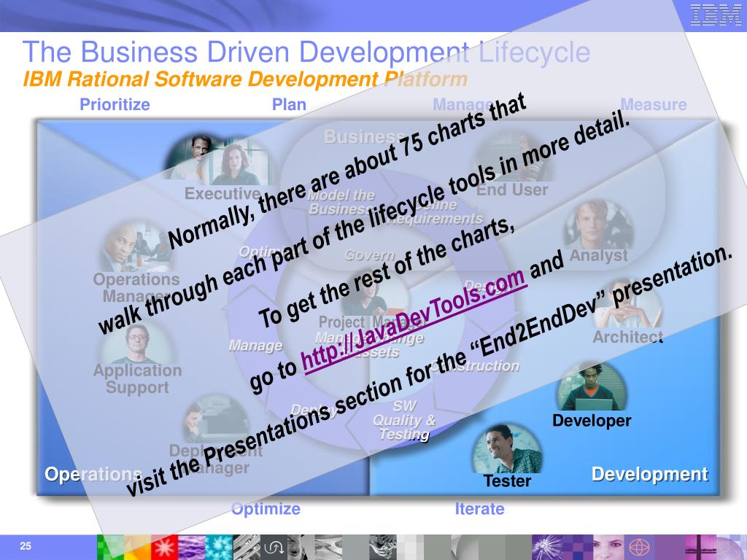Image resolution: width=747 pixels, height=560 pixels.
Task: Click the Executive persona photo
Action: [218, 160]
